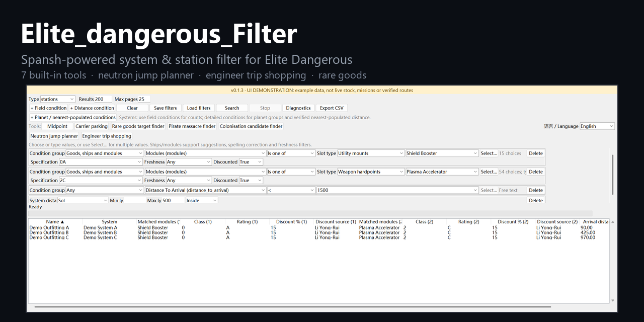Open the Language dropdown set to English
Screen dimensions: 644x322
tap(597, 126)
